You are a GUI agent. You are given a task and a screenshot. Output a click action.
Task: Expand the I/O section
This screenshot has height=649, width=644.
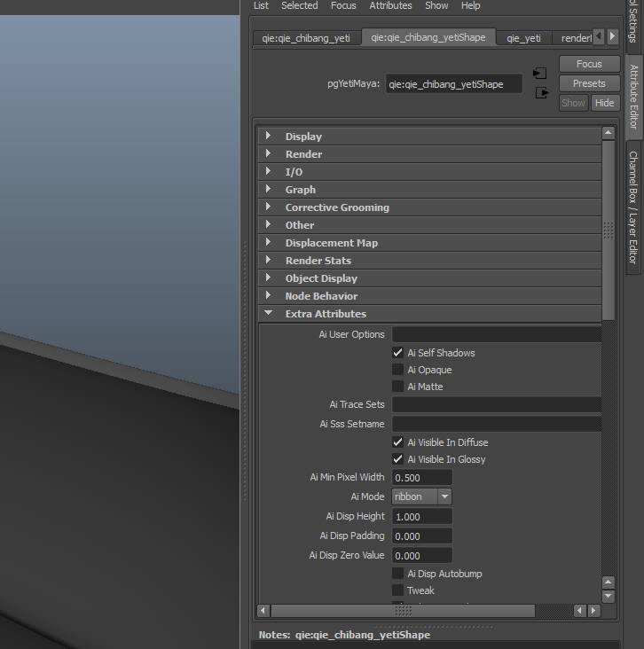coord(429,172)
